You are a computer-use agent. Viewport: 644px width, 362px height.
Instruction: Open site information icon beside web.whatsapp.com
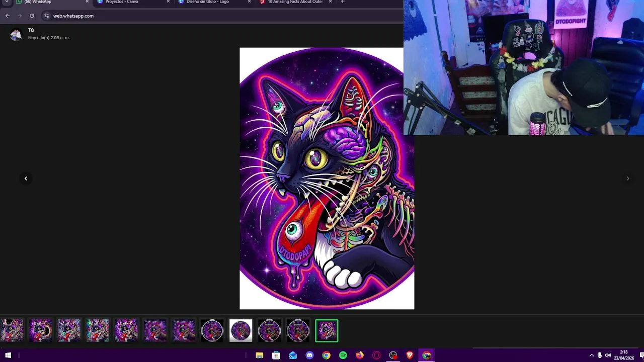click(46, 16)
